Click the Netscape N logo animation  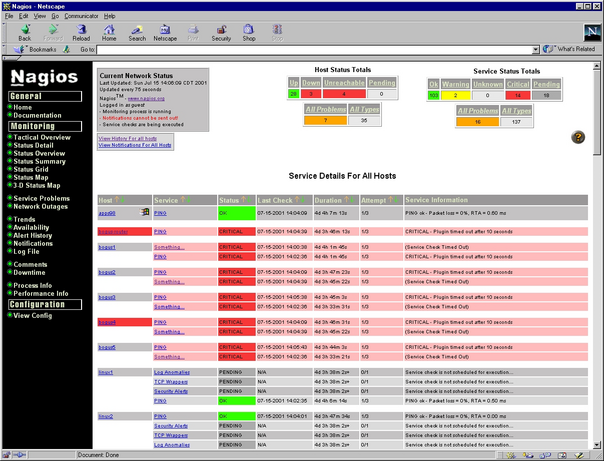click(592, 33)
